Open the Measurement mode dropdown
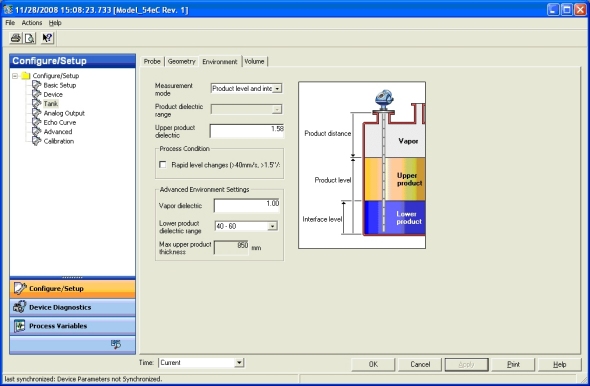Screen dimensions: 590x386 tap(277, 88)
